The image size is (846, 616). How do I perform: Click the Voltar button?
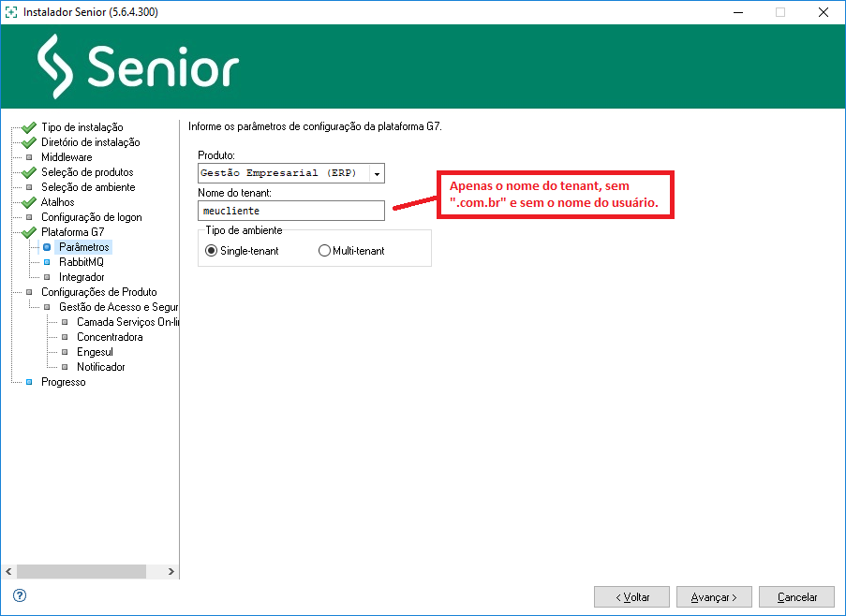631,597
